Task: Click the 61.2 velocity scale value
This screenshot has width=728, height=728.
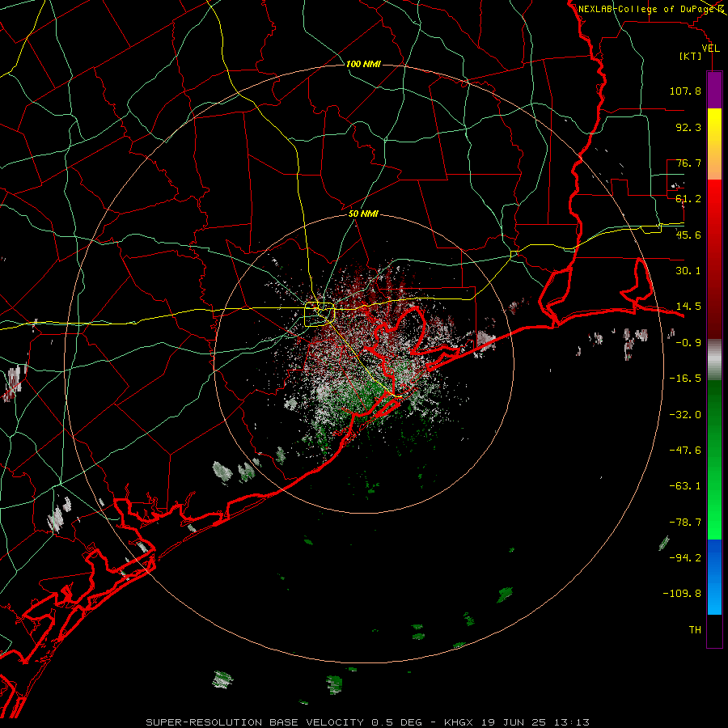Action: (688, 199)
